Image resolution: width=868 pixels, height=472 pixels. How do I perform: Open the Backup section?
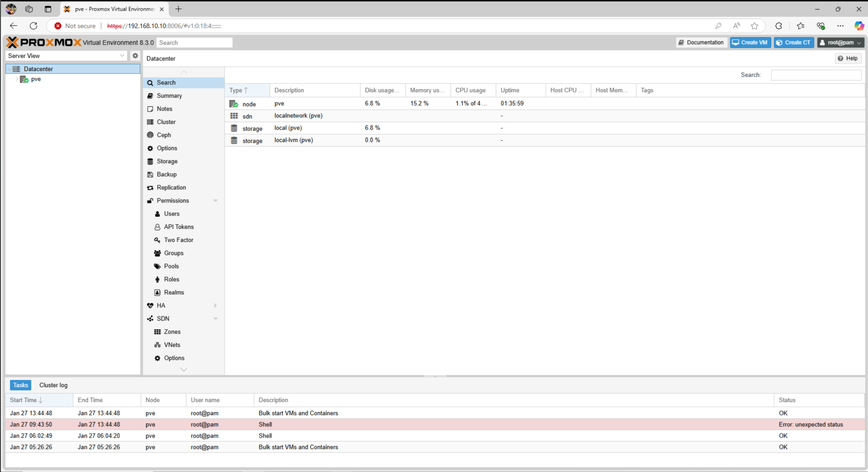(183, 174)
